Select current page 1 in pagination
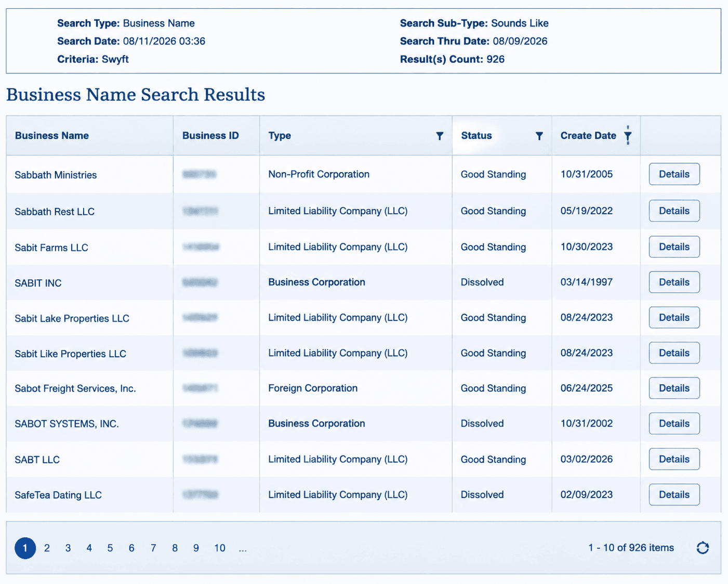The width and height of the screenshot is (728, 584). pos(25,548)
